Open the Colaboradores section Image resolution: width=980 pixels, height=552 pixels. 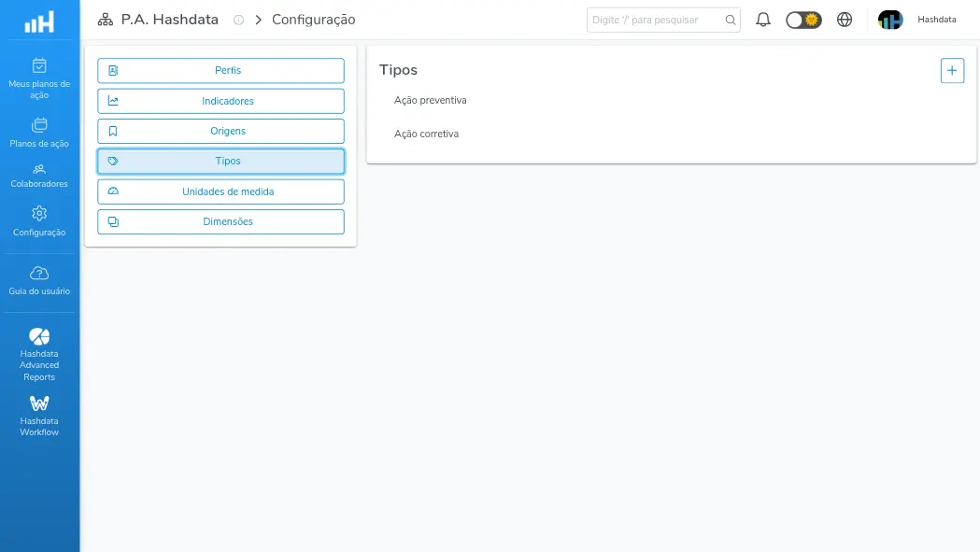coord(39,177)
